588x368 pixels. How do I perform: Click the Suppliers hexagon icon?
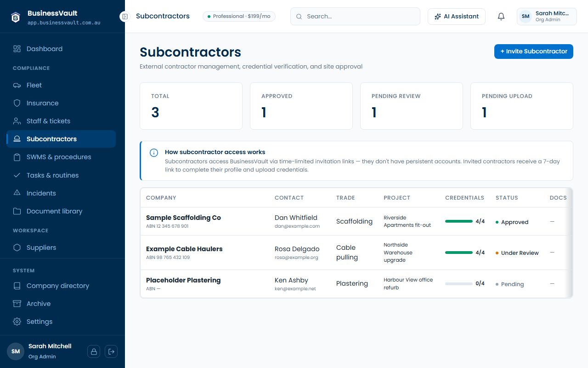[x=17, y=247]
